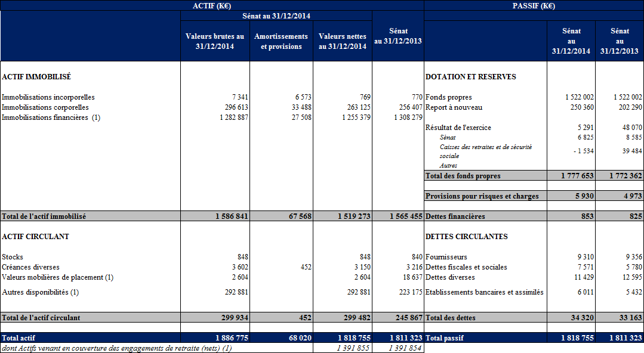Image resolution: width=644 pixels, height=353 pixels.
Task: Select the 'Total de l'actif immobilisé' row label
Action: [x=44, y=216]
